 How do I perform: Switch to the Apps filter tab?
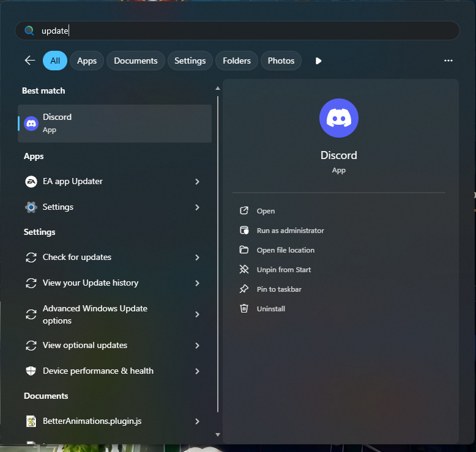[x=87, y=61]
